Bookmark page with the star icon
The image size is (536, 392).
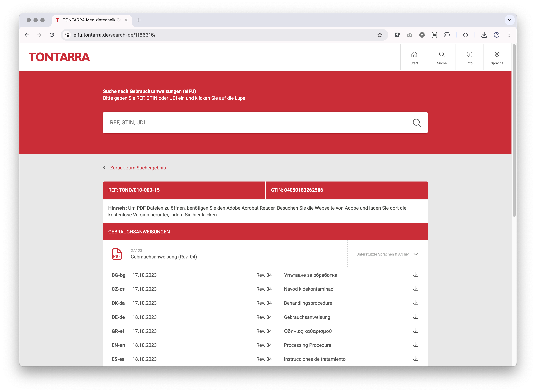click(x=380, y=35)
